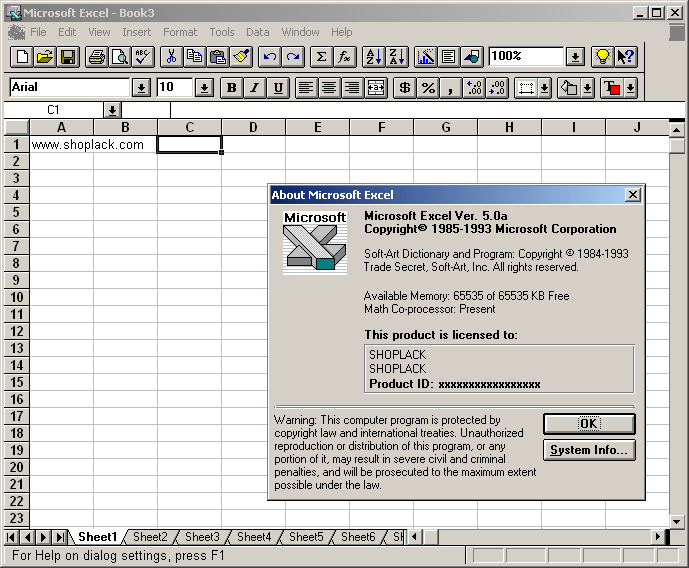This screenshot has height=568, width=689.
Task: Toggle Bold formatting button
Action: pyautogui.click(x=231, y=88)
